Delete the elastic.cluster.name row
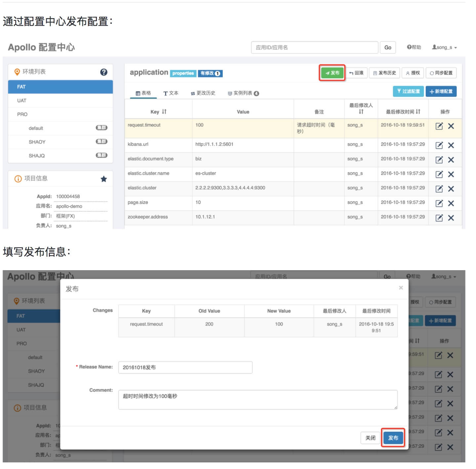 (x=451, y=174)
